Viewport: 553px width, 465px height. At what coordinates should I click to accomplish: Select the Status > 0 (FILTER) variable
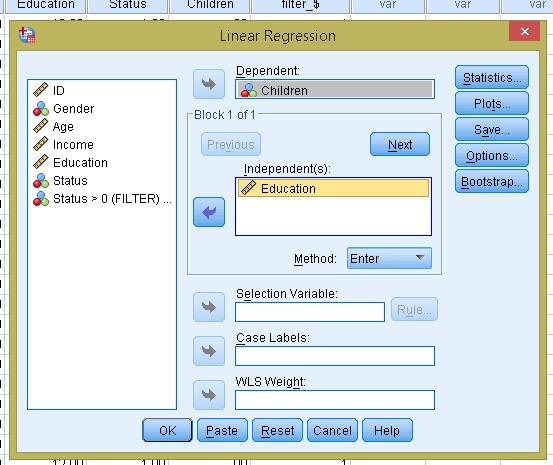(x=102, y=199)
